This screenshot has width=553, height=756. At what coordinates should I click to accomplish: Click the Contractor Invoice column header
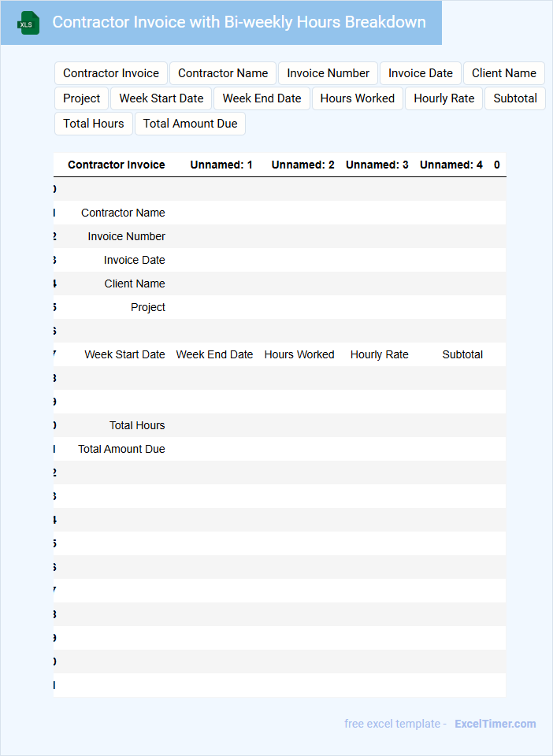click(116, 165)
